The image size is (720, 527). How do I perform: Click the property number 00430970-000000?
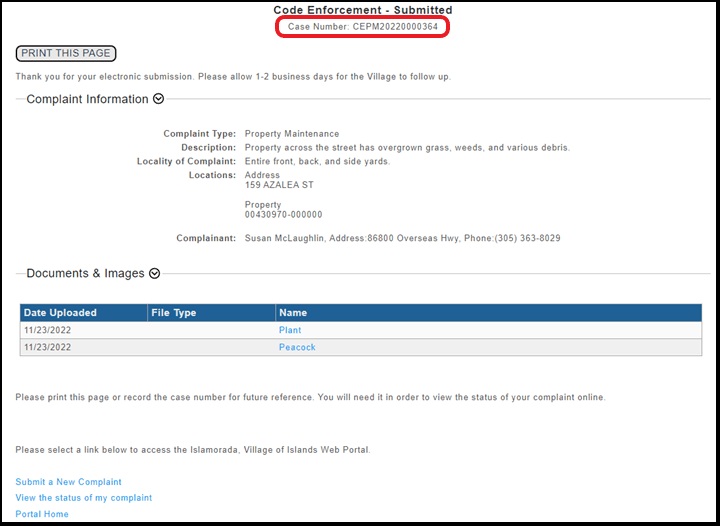click(x=284, y=215)
